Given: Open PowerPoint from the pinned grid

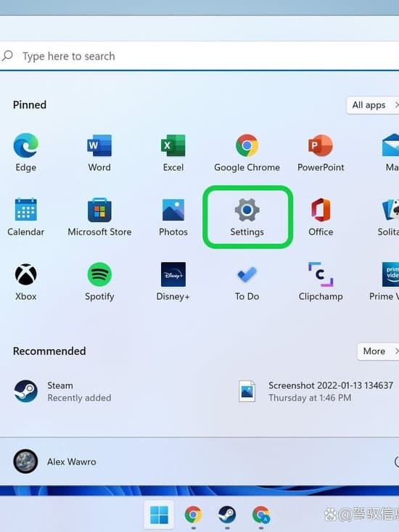Looking at the screenshot, I should coord(321,152).
